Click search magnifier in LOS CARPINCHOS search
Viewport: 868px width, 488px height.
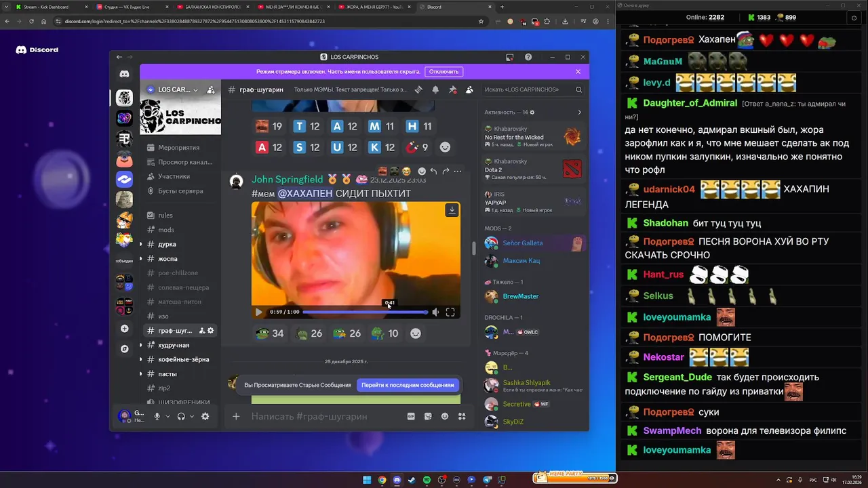tap(578, 89)
